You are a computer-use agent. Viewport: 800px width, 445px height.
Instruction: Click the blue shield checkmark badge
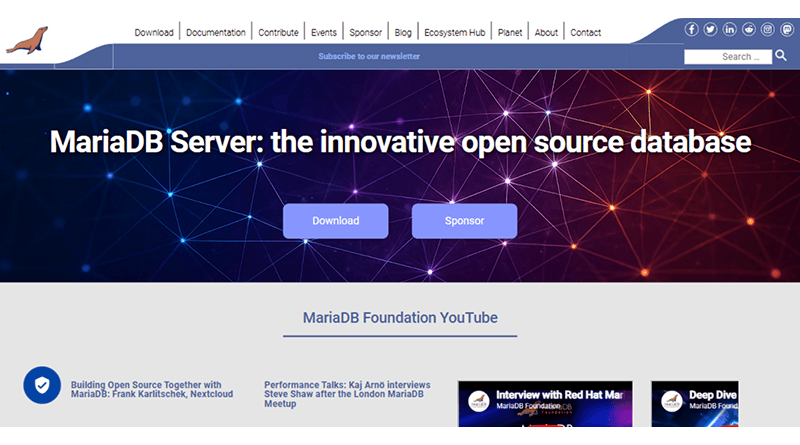pyautogui.click(x=42, y=385)
